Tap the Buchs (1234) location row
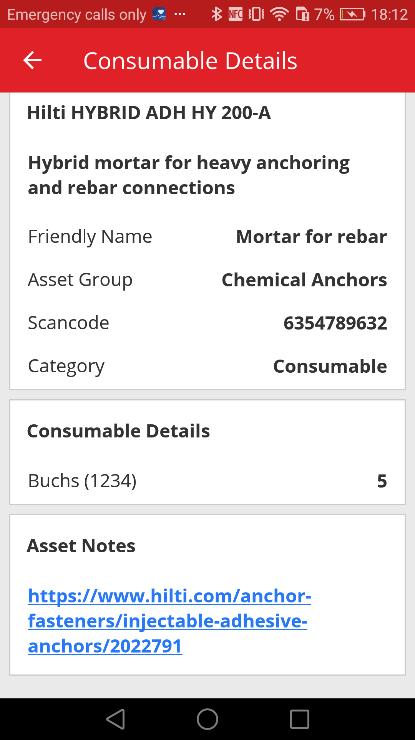 pyautogui.click(x=207, y=481)
